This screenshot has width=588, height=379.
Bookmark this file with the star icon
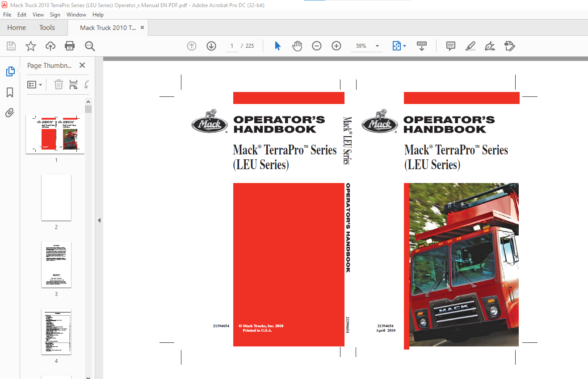click(x=30, y=46)
